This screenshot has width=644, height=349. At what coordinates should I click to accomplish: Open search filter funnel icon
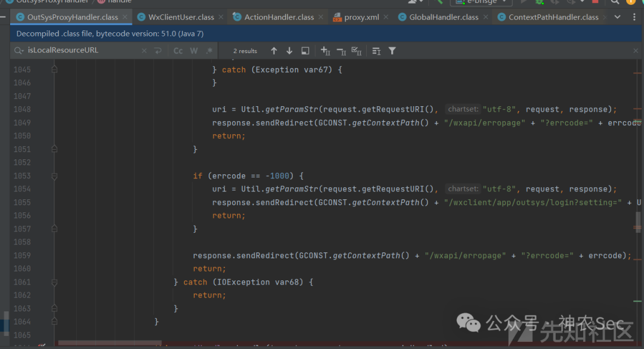[x=392, y=51]
